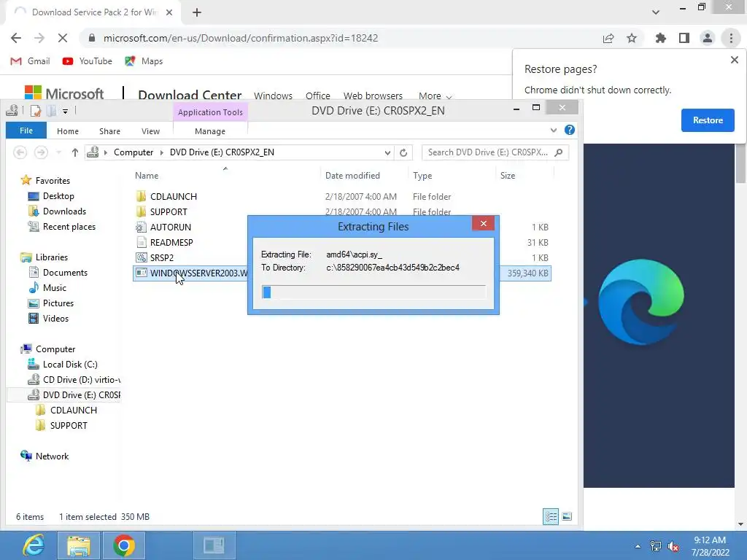Image resolution: width=747 pixels, height=560 pixels.
Task: Open Explorer help icon
Action: point(569,130)
